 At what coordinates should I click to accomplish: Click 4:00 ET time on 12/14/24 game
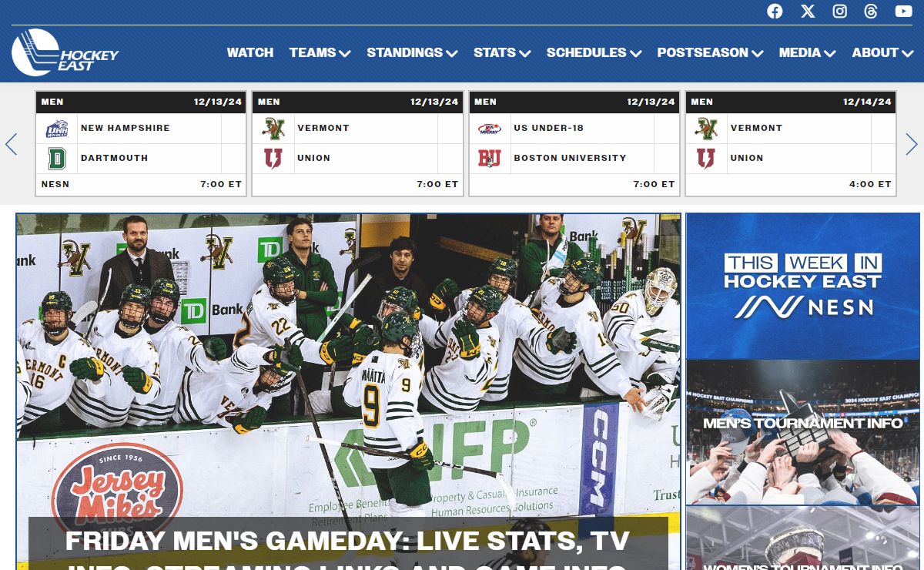point(870,185)
